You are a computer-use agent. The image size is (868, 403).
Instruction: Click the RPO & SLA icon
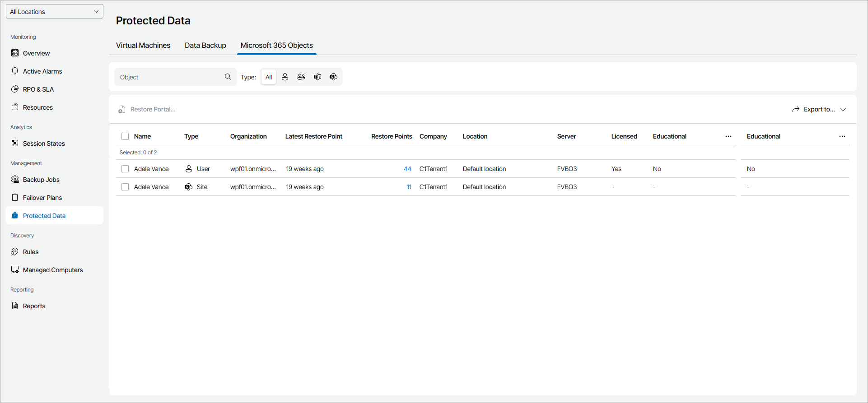click(15, 89)
